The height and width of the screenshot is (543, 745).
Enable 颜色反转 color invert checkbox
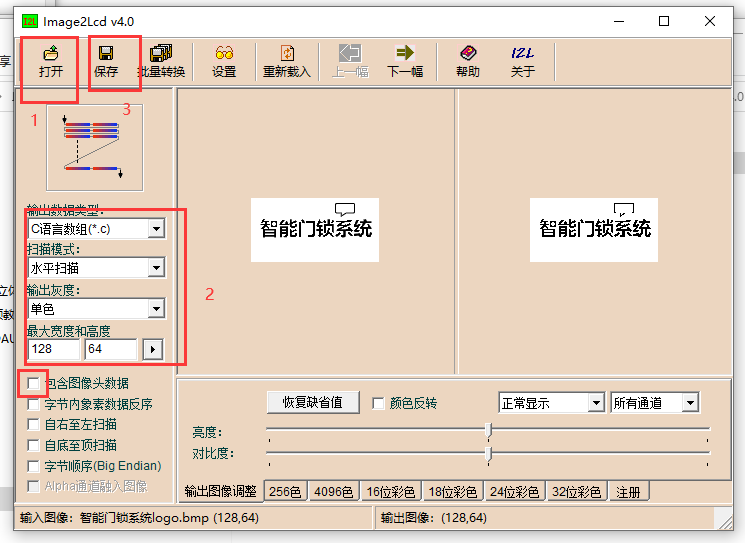[378, 403]
